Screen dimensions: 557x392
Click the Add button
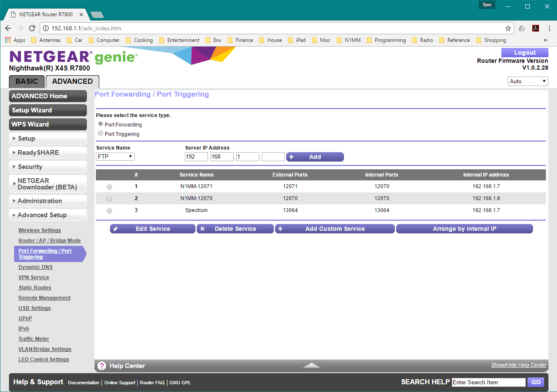315,157
